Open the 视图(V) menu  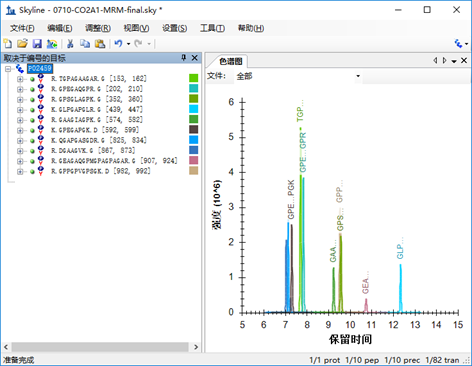(x=136, y=28)
